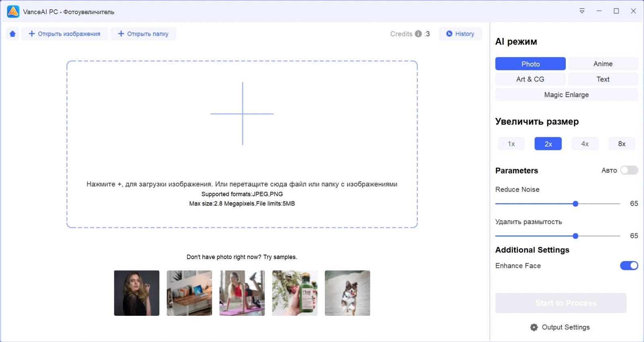
Task: Click the Удалить размытость value 65
Action: point(634,236)
